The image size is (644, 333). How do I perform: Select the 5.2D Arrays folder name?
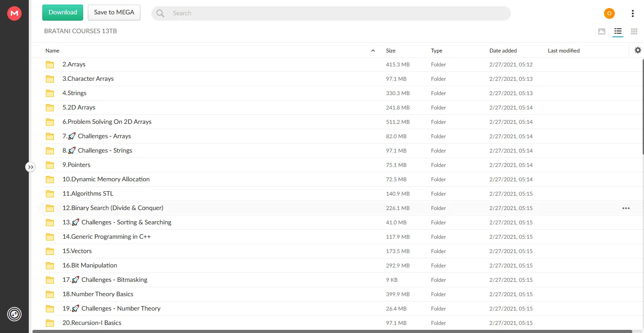click(x=79, y=107)
